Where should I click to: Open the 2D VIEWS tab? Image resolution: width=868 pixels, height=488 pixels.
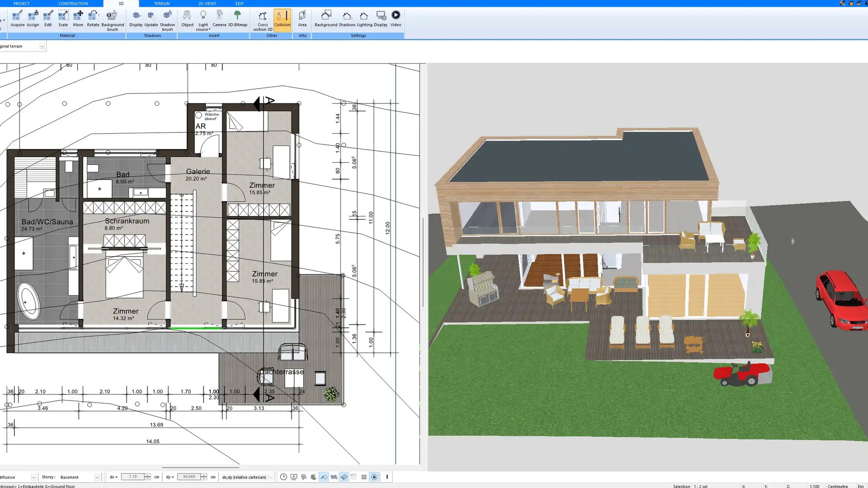click(x=207, y=4)
